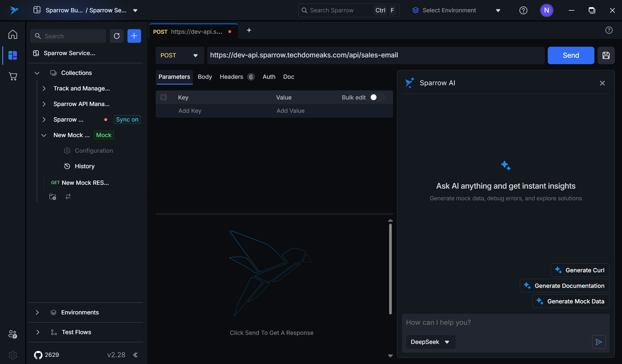The width and height of the screenshot is (622, 364).
Task: Click the Sync on badge
Action: pos(127,120)
